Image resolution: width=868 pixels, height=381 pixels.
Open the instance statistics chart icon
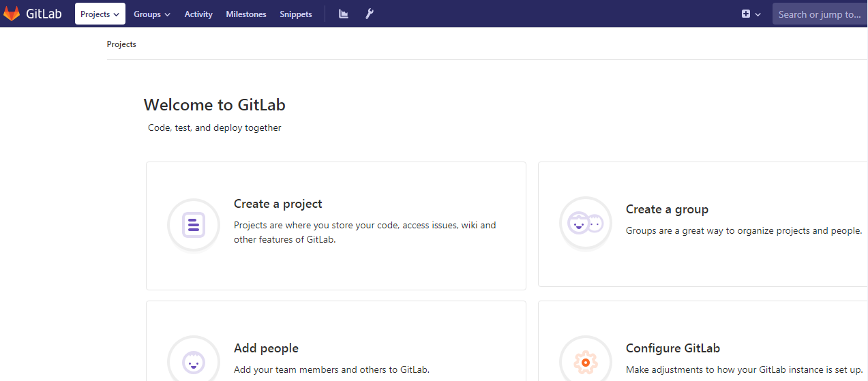tap(344, 14)
